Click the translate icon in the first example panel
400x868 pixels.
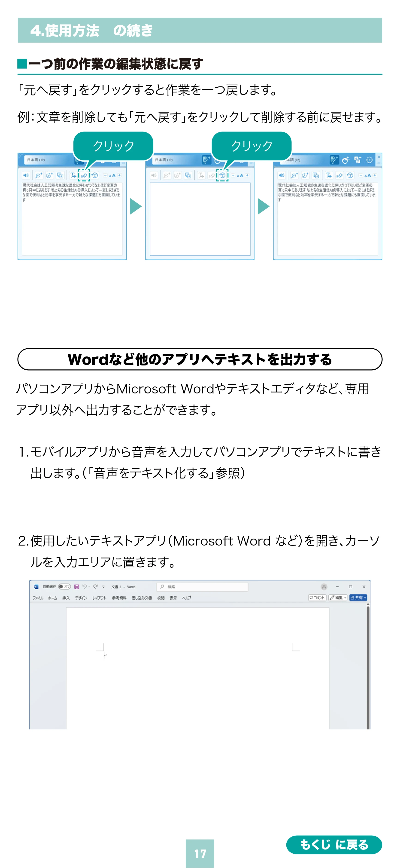click(60, 175)
